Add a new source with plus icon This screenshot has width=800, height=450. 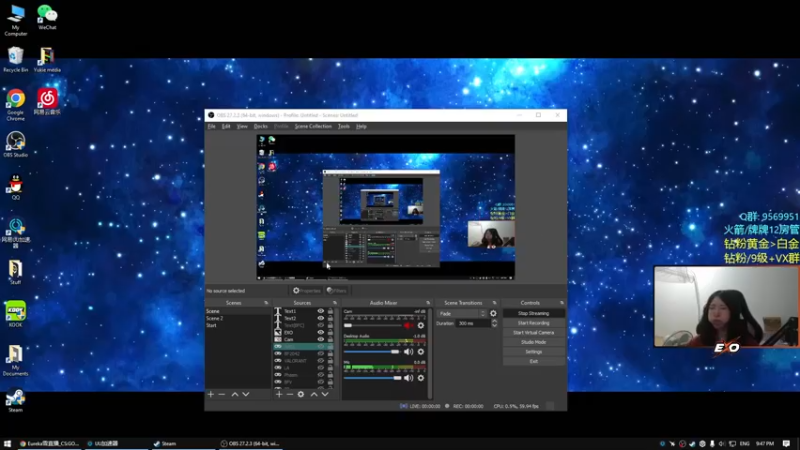click(x=279, y=394)
